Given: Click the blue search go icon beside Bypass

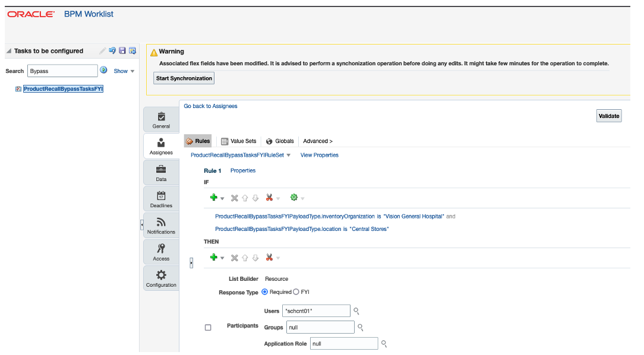Looking at the screenshot, I should click(103, 70).
